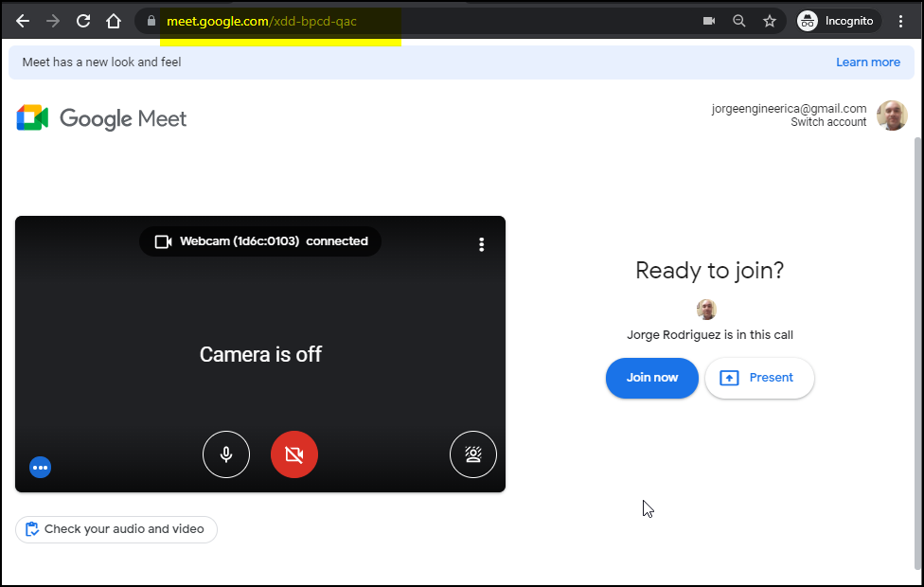
Task: Open the zoom indicator in address bar
Action: pos(739,21)
